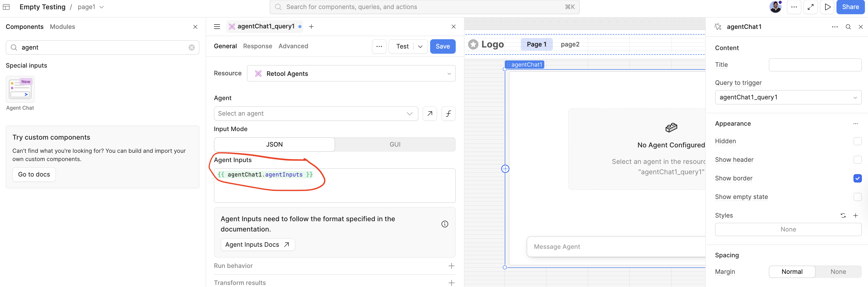Screen dimensions: 868x287
Task: Click the fullscreen expand arrows icon
Action: tap(810, 7)
